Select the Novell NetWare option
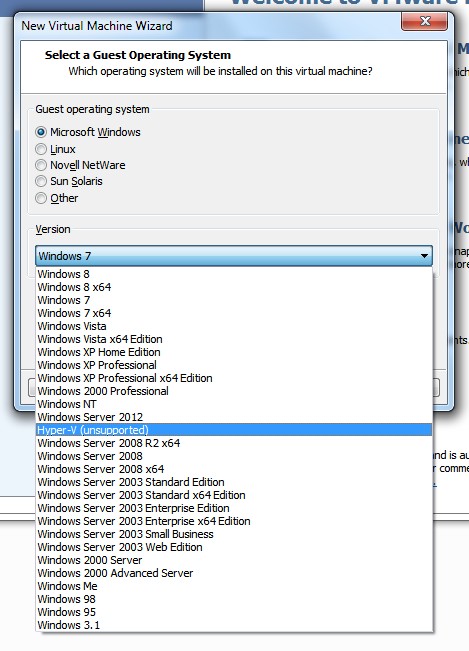This screenshot has height=651, width=469. 41,165
